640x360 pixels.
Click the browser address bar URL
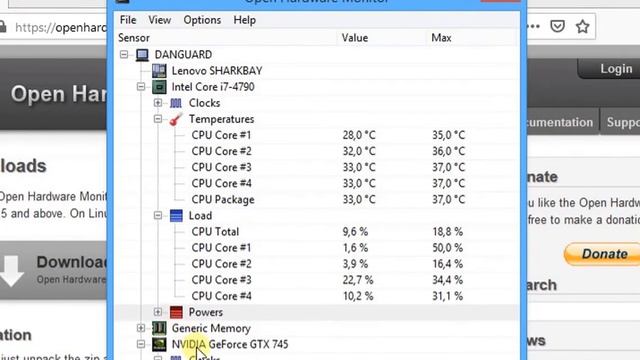pos(60,27)
